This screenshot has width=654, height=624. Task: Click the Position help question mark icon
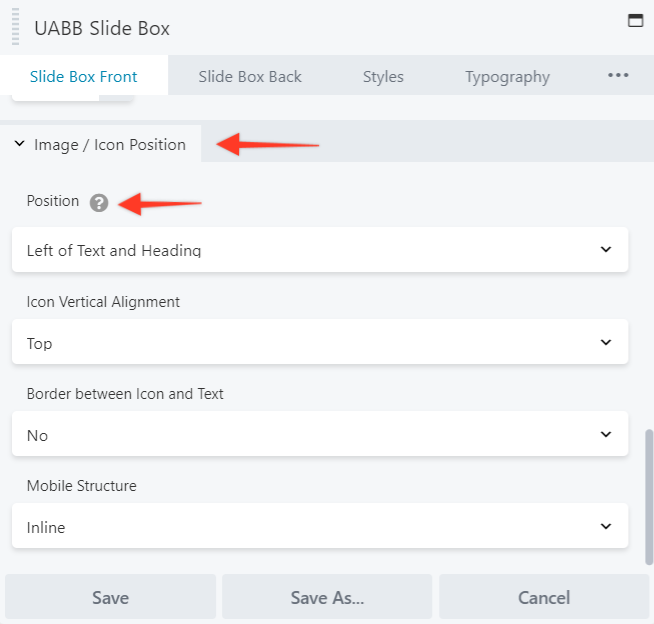coord(98,203)
